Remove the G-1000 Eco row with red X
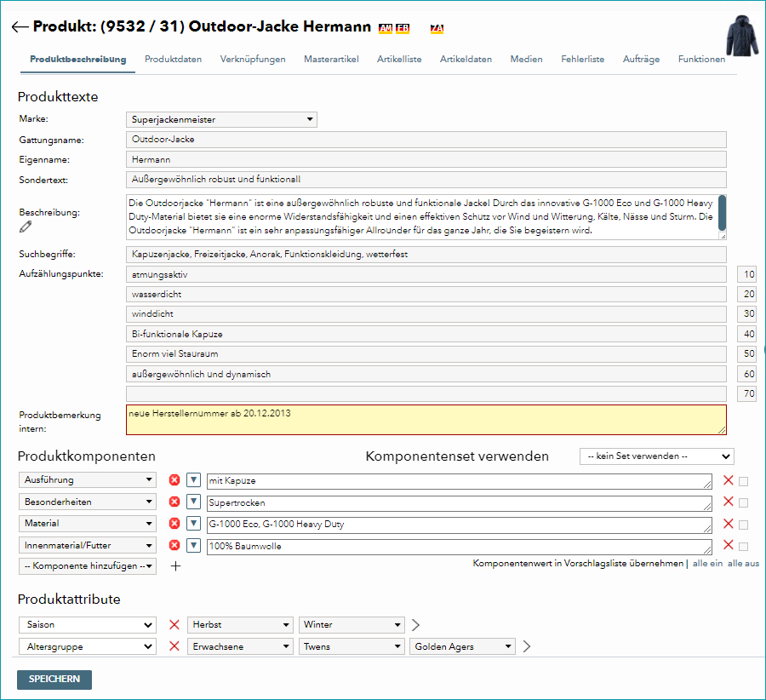This screenshot has width=766, height=700. (x=728, y=524)
